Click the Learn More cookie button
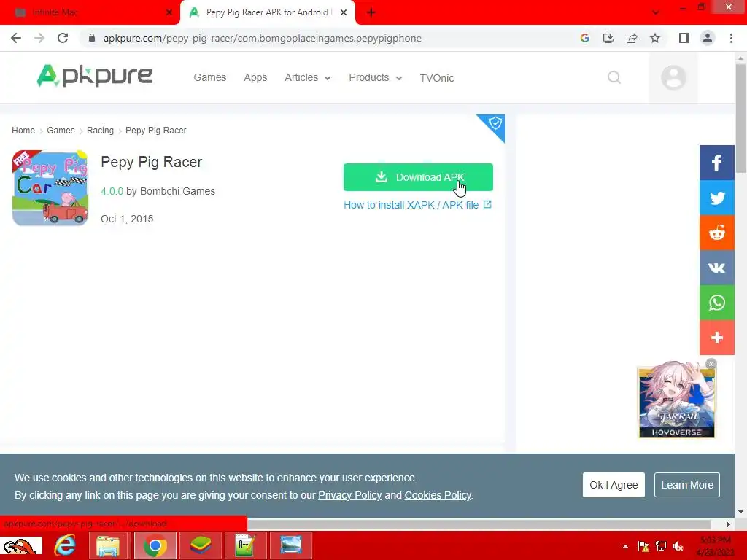The height and width of the screenshot is (560, 747). [687, 485]
